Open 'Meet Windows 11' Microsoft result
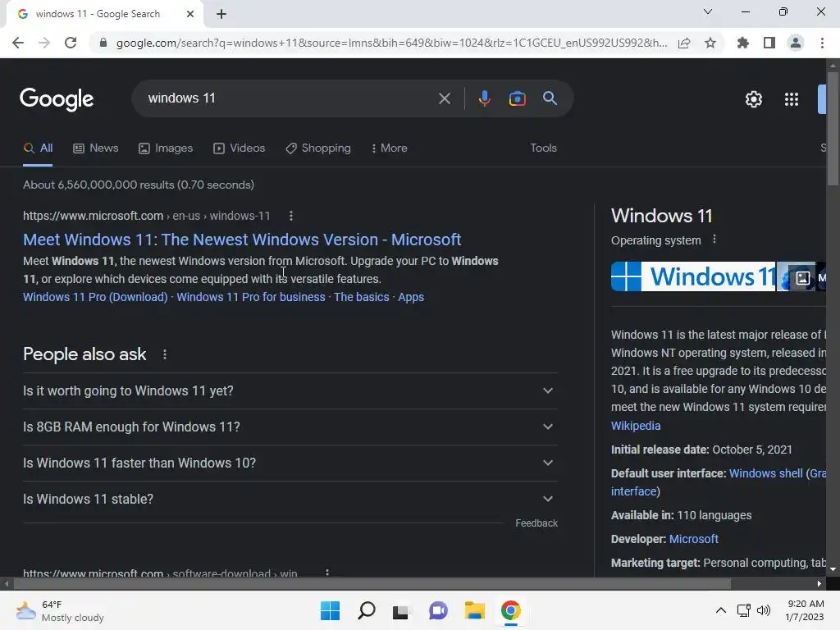This screenshot has width=840, height=630. pyautogui.click(x=242, y=240)
